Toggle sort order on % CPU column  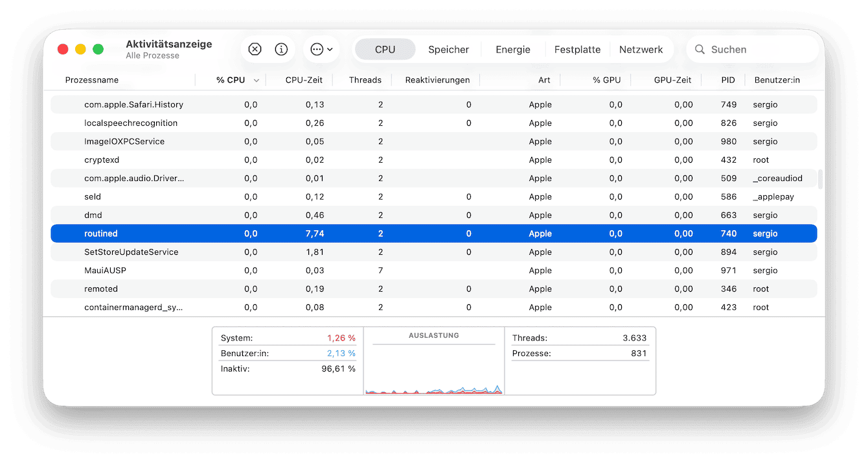231,80
